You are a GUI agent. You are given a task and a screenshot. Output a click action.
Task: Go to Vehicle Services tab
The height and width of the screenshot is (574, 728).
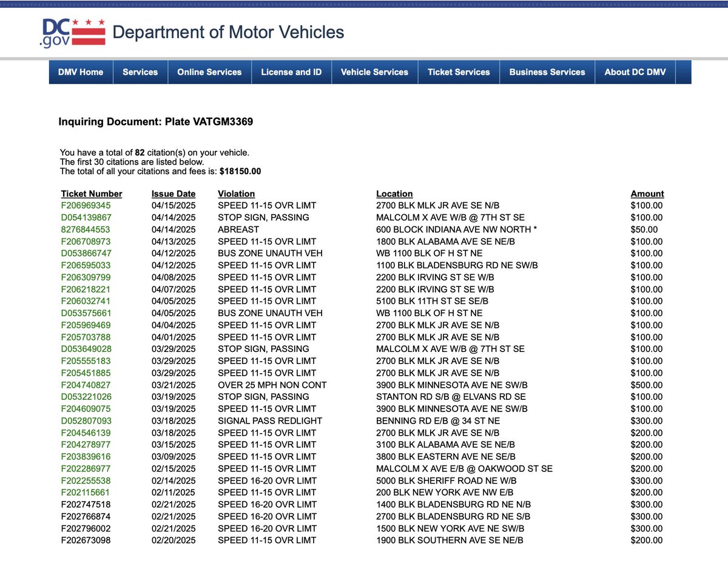click(374, 72)
